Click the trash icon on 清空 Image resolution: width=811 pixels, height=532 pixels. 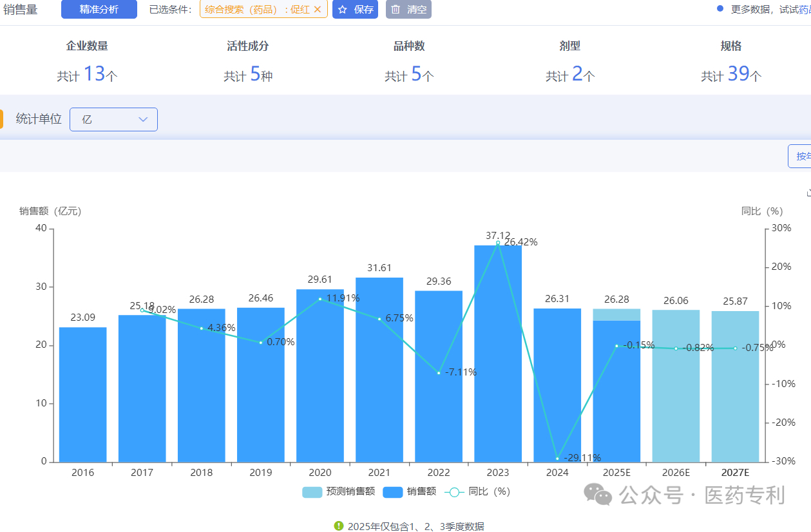pos(396,10)
